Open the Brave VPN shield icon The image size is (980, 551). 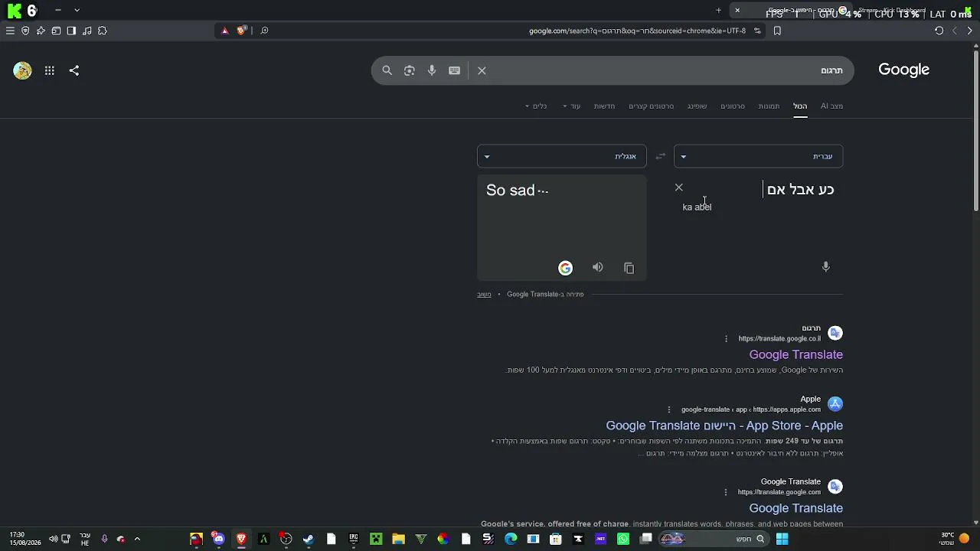click(x=25, y=31)
